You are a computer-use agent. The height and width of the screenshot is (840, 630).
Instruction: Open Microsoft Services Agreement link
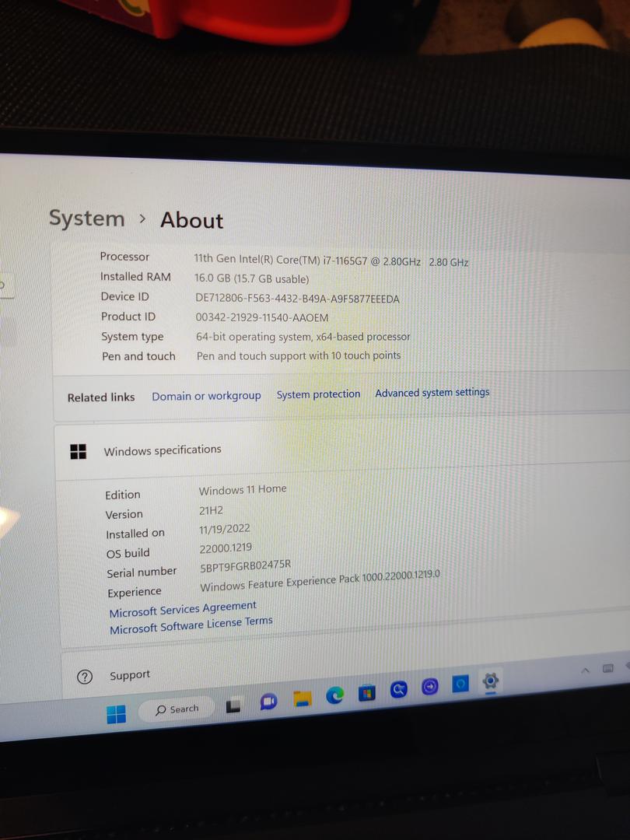coord(183,609)
